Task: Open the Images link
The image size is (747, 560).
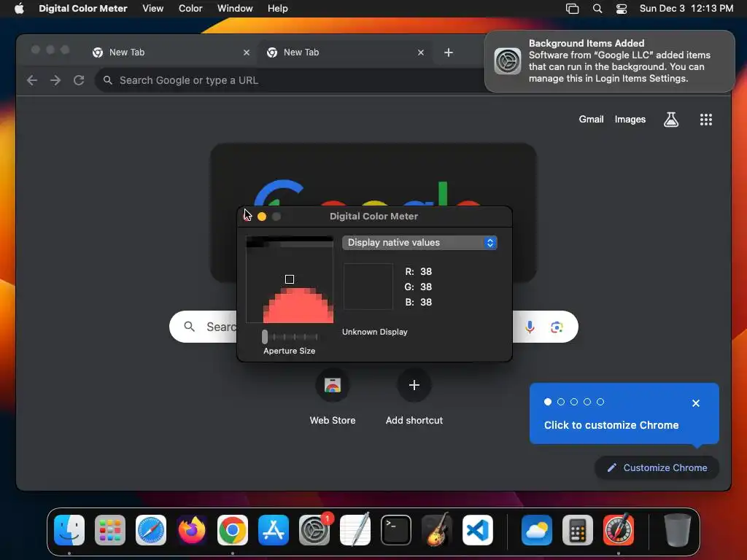Action: 630,120
